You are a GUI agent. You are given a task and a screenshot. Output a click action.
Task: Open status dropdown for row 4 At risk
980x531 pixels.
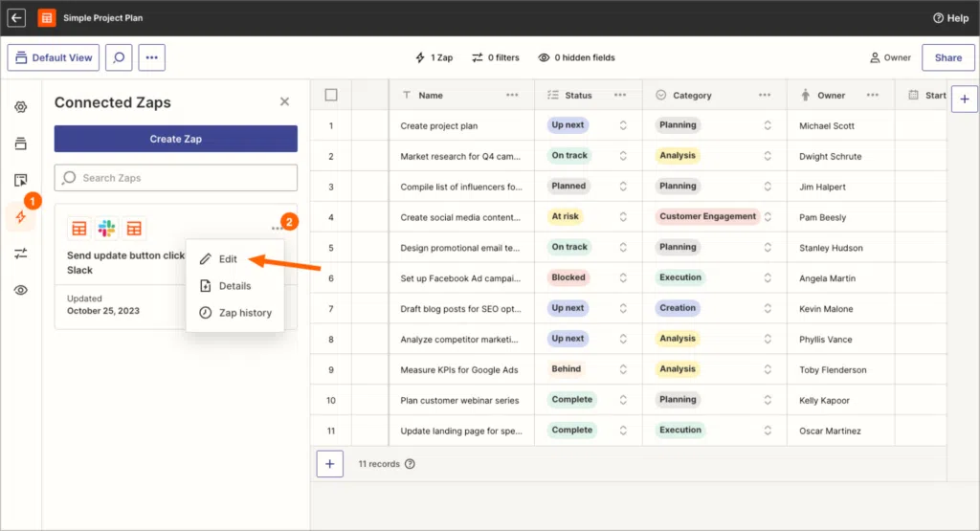click(x=623, y=217)
